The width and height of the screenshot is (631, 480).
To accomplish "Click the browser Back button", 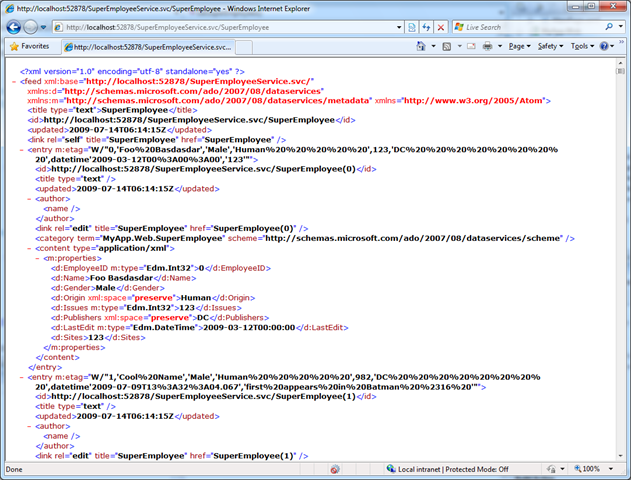I will pyautogui.click(x=14, y=27).
